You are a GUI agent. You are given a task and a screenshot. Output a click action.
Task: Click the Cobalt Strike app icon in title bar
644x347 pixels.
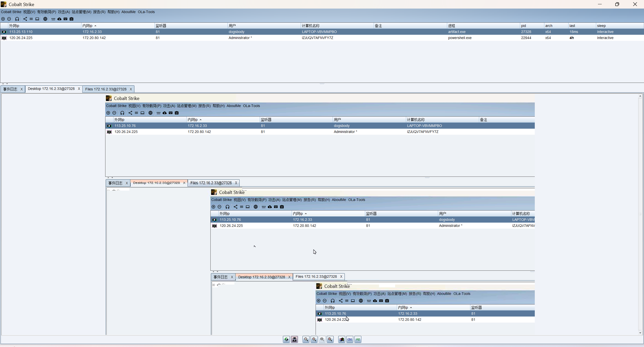tap(4, 4)
